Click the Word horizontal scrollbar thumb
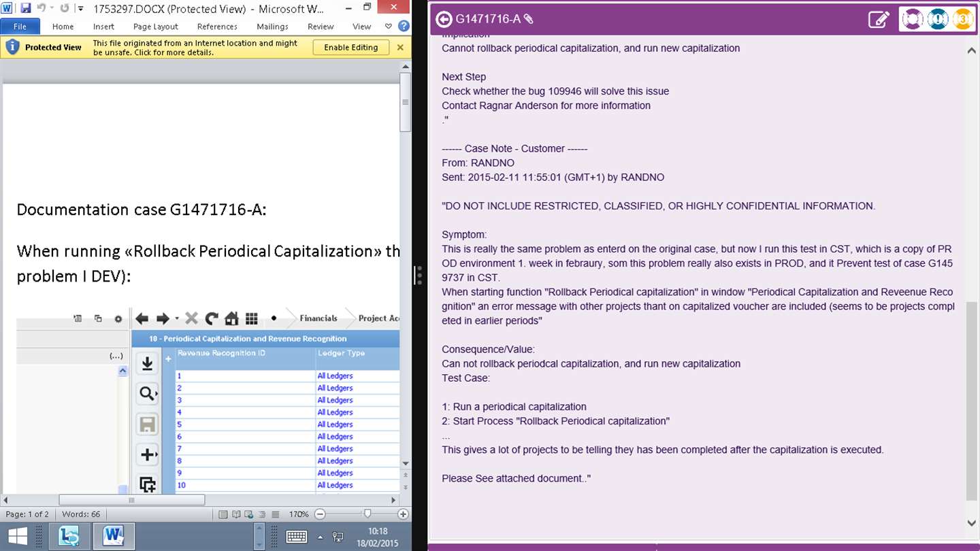Image resolution: width=980 pixels, height=551 pixels. pyautogui.click(x=132, y=500)
